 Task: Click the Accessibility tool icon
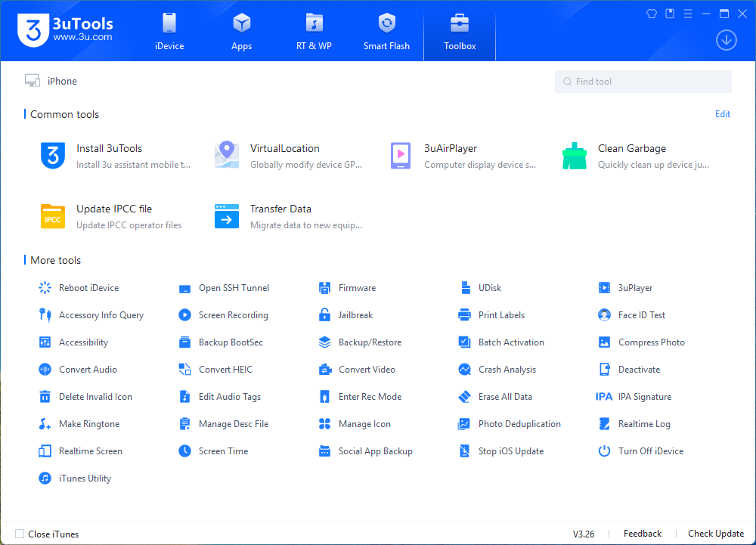click(x=45, y=342)
